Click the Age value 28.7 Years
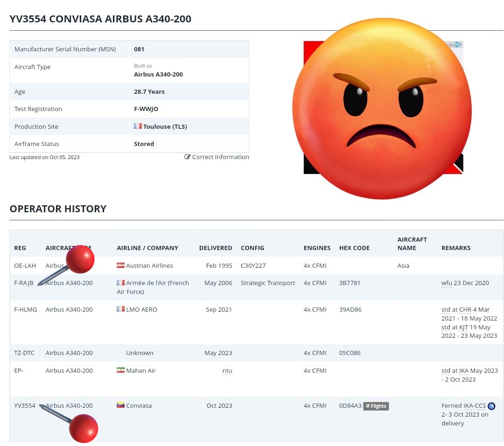504x446 pixels. point(149,91)
